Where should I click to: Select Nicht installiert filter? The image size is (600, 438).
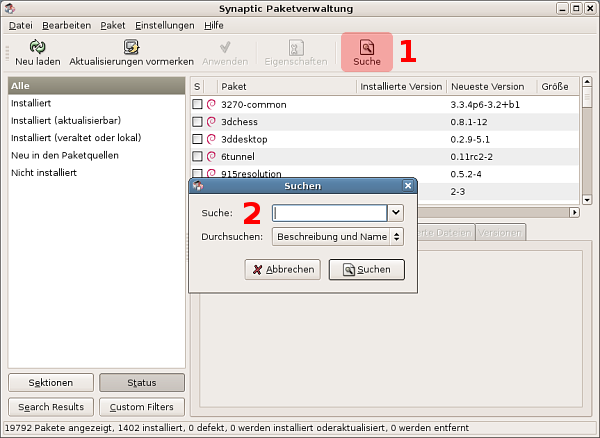tap(96, 173)
